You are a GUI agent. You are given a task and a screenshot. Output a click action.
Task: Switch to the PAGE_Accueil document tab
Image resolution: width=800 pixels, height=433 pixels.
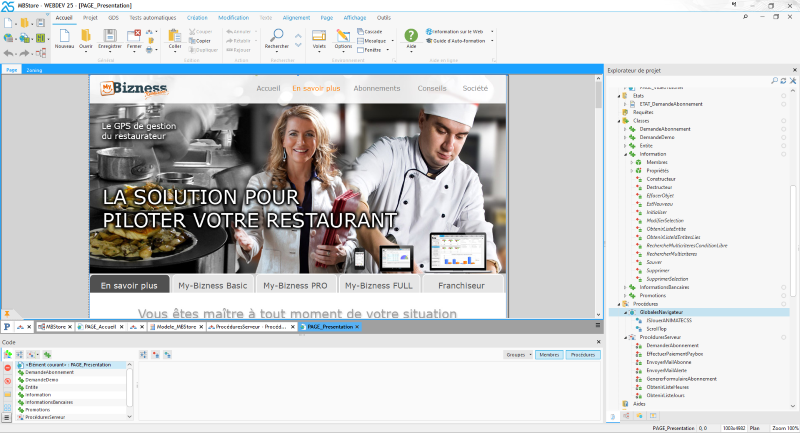click(x=101, y=326)
